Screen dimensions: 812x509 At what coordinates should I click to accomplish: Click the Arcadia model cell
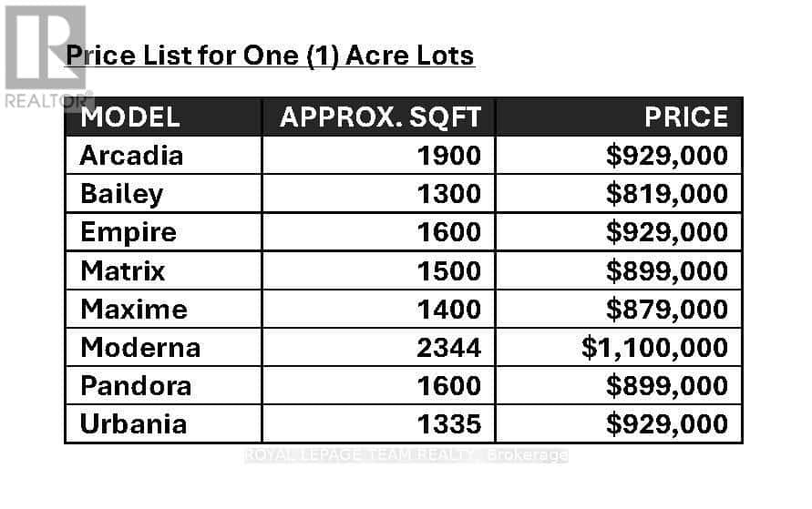(x=132, y=156)
